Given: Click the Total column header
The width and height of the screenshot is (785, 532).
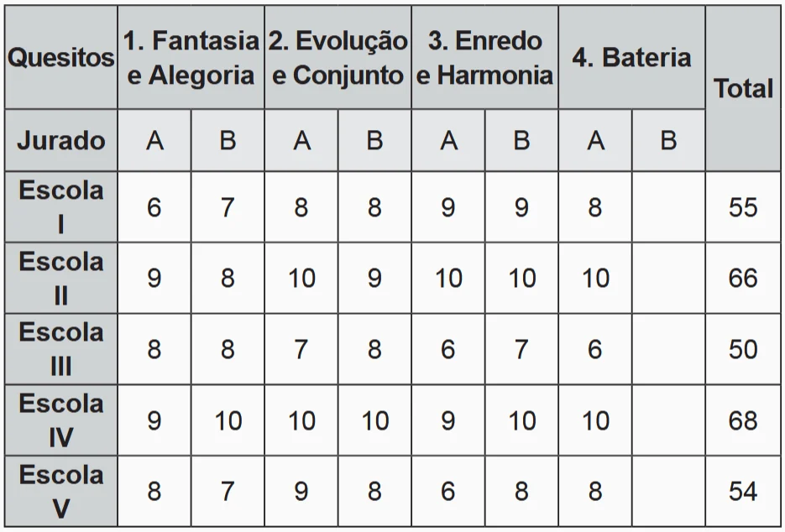Looking at the screenshot, I should [x=743, y=88].
